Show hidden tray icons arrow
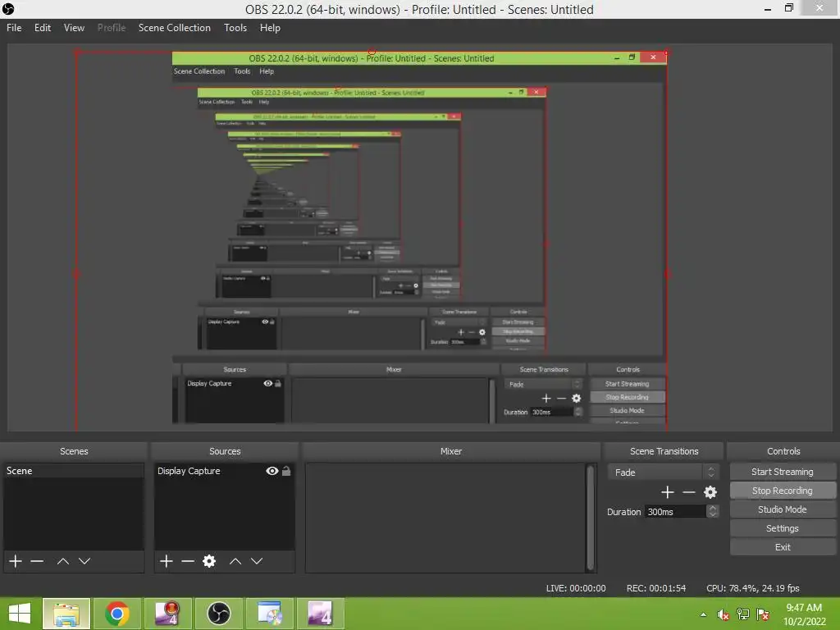 [703, 614]
